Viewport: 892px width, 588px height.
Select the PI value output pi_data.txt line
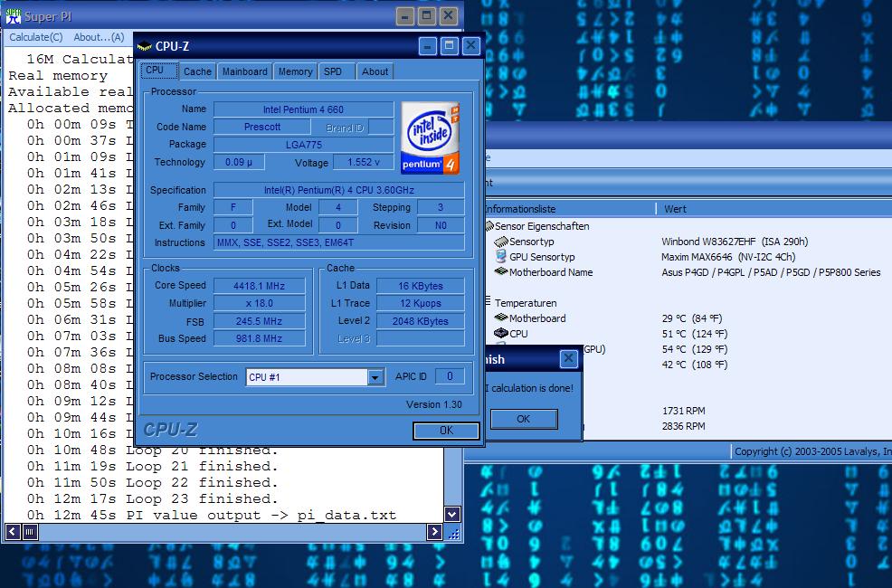(212, 516)
